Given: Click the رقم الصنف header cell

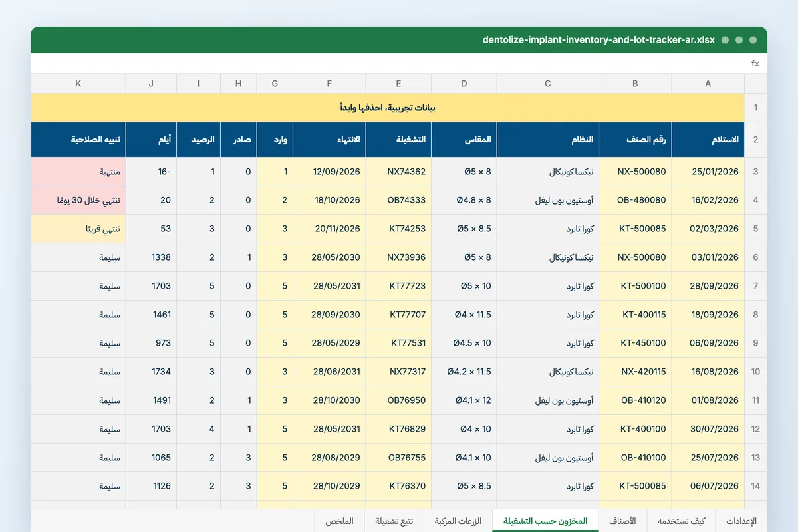Looking at the screenshot, I should [635, 140].
